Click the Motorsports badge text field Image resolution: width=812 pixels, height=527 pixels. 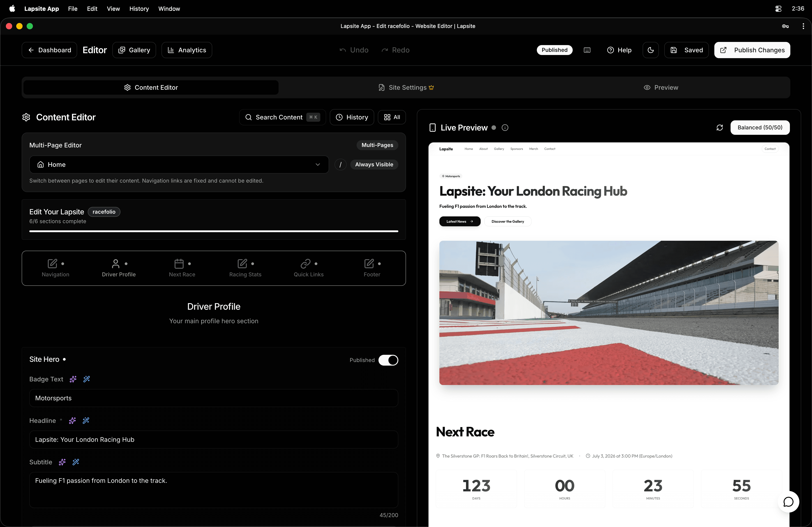point(214,398)
